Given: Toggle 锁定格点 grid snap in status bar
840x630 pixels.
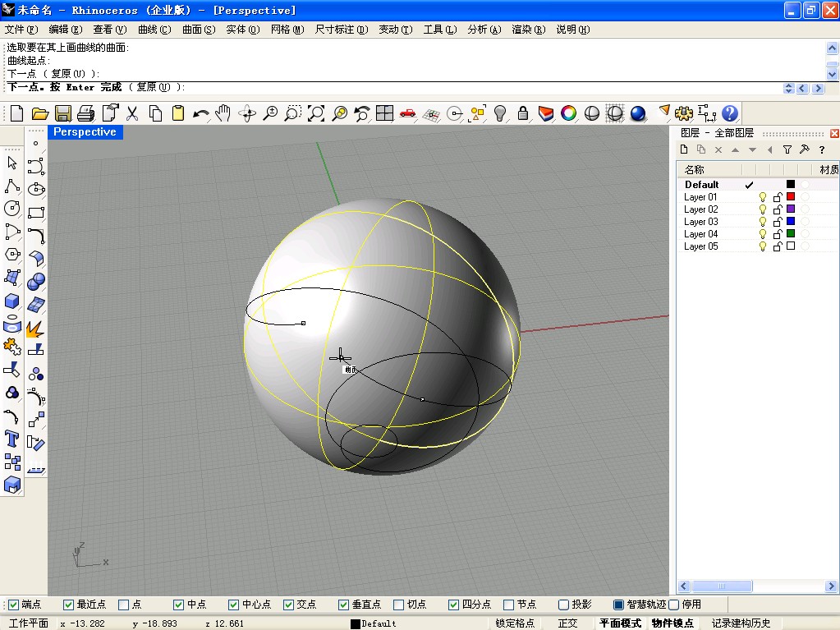Looking at the screenshot, I should (x=515, y=623).
